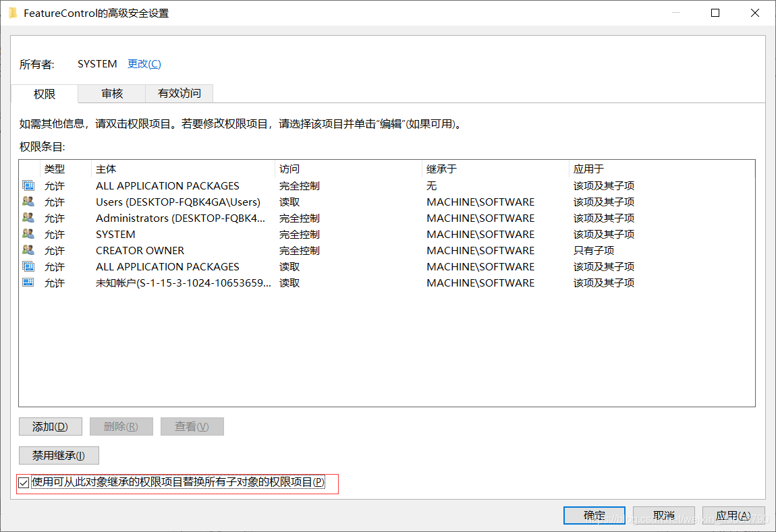Click the 添加(D) button
Viewport: 776px width, 532px height.
click(51, 426)
